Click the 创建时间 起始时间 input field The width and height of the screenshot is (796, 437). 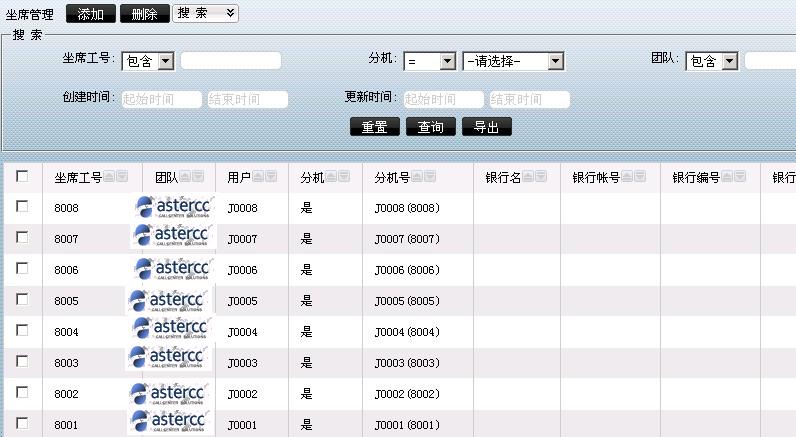161,99
